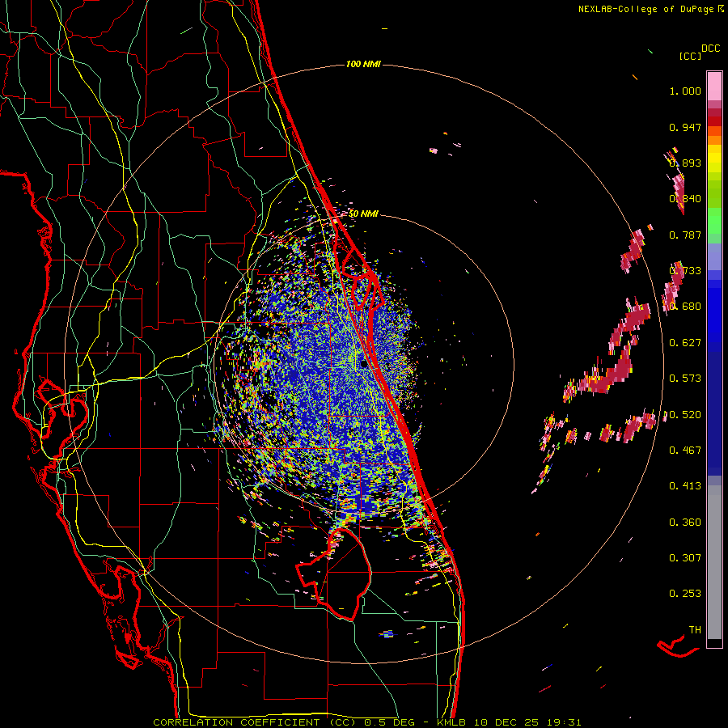Select the 0.307 scale value
This screenshot has width=728, height=728.
pyautogui.click(x=685, y=558)
